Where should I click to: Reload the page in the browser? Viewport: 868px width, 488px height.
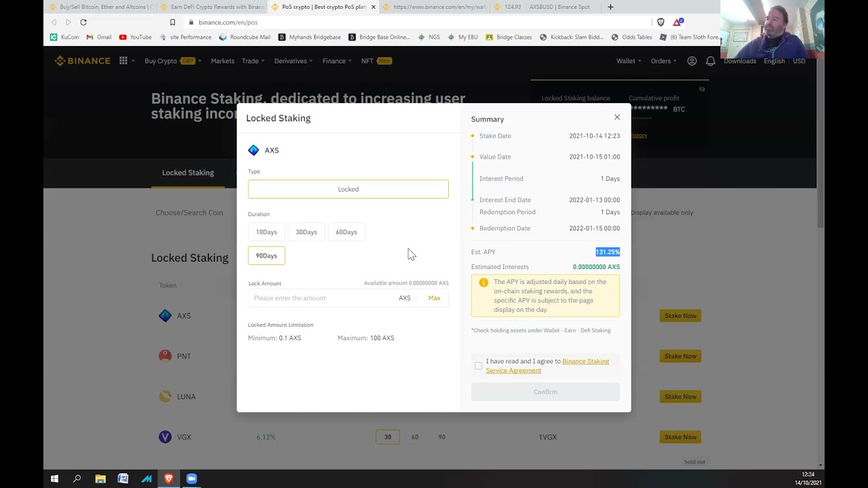[x=83, y=22]
